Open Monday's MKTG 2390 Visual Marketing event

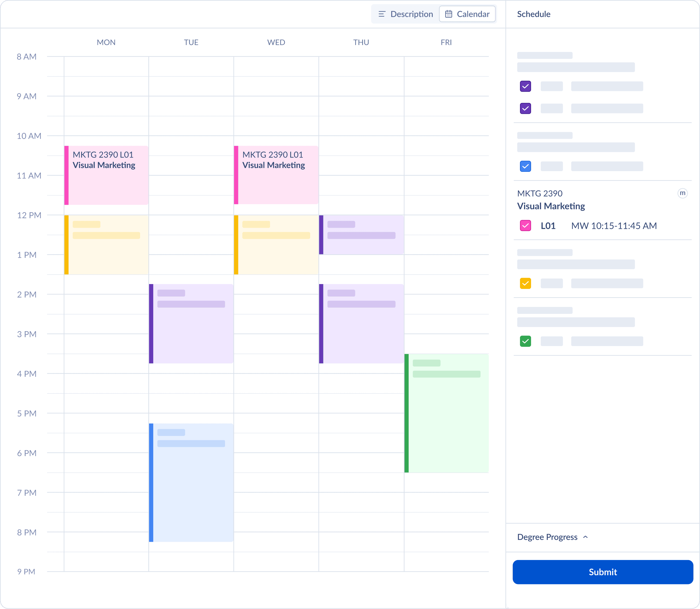point(106,175)
